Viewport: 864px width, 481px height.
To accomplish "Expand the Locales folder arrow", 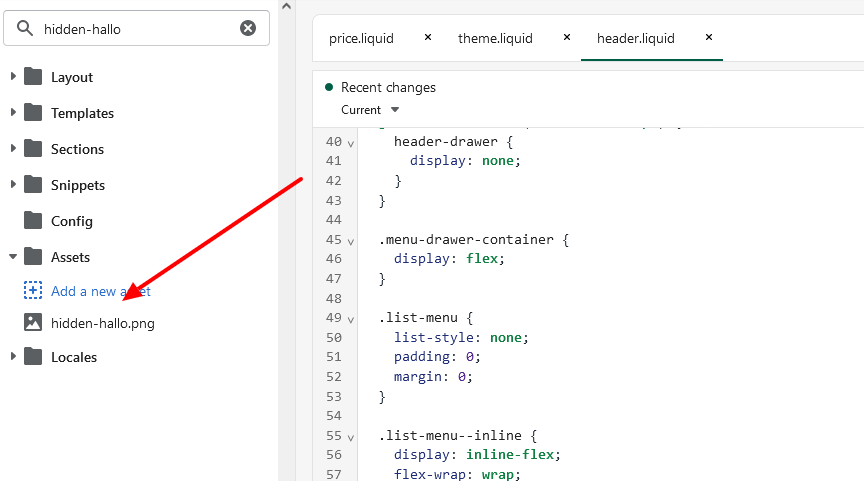I will [13, 356].
